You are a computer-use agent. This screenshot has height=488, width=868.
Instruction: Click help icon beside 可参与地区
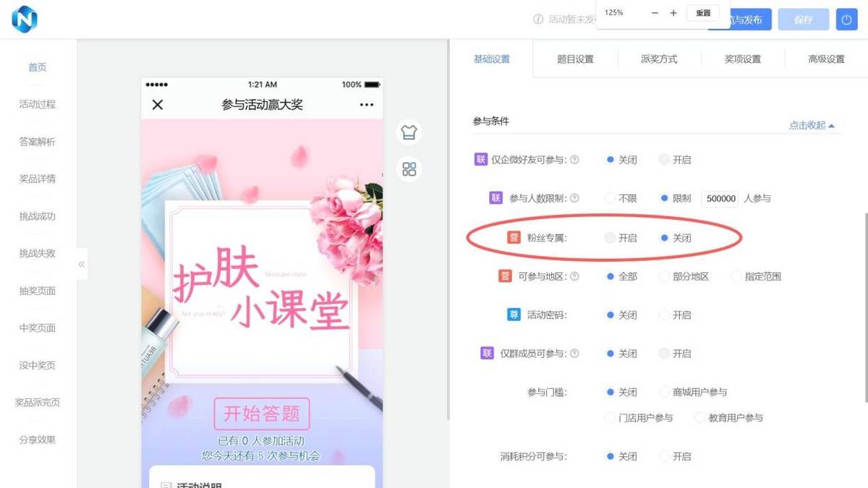(x=574, y=276)
